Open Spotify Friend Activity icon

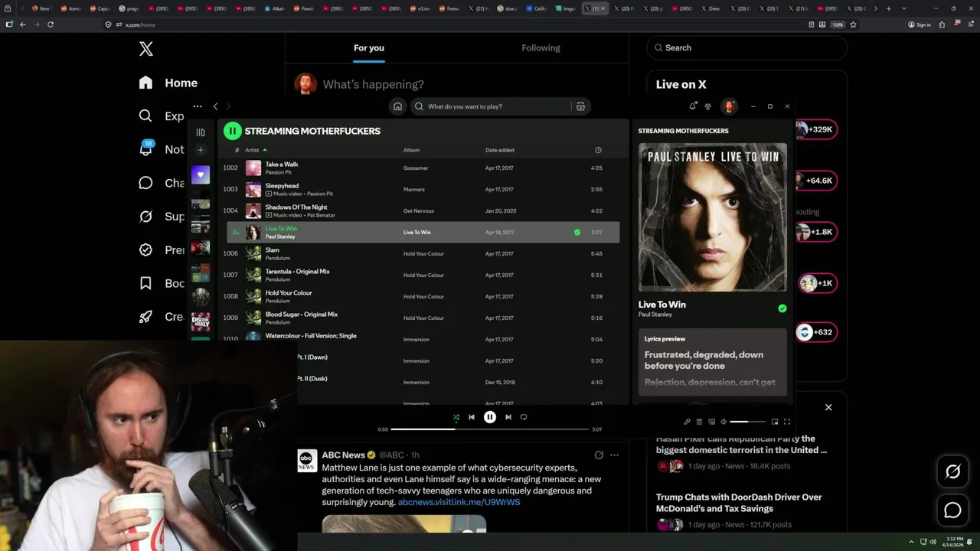707,106
